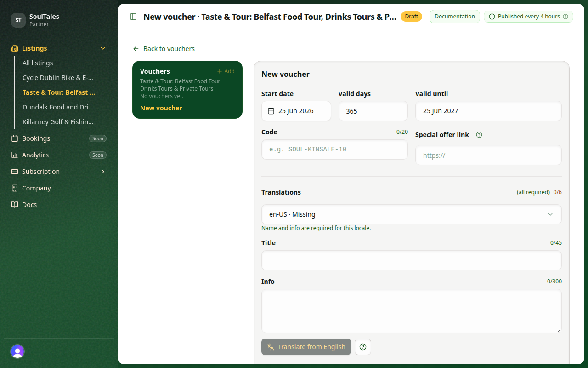Focus the Code input field
Image resolution: width=588 pixels, height=368 pixels.
tap(334, 149)
